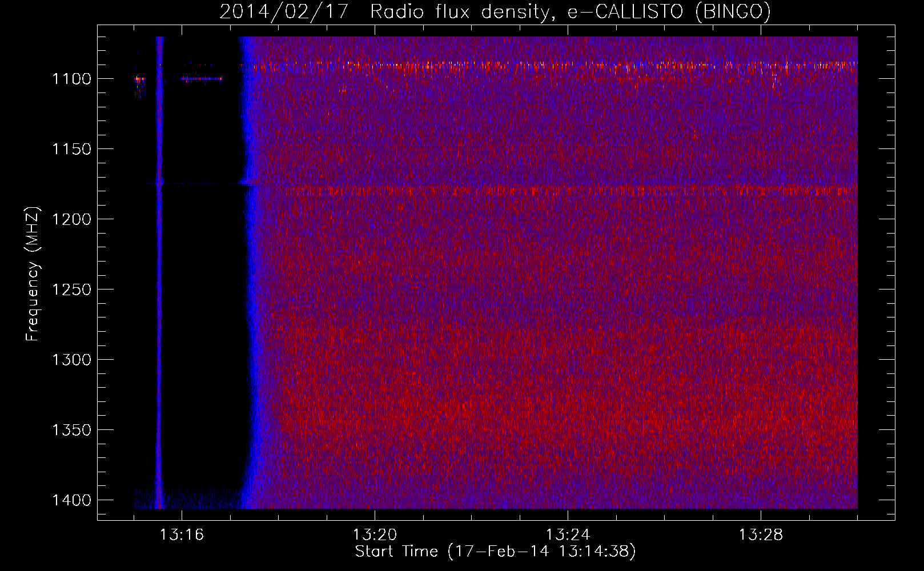Click the vertical blue stripe near 13:15:30
The height and width of the screenshot is (571, 924).
coord(159,272)
